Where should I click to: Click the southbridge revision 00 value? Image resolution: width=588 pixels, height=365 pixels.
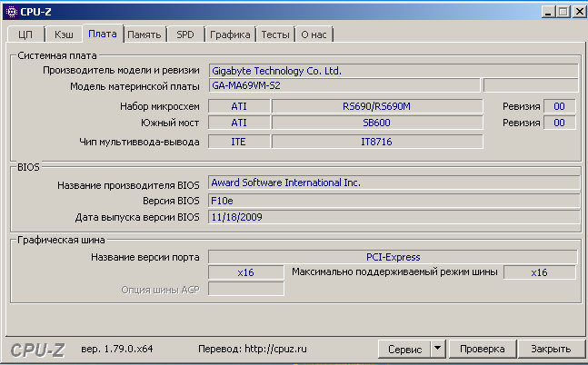559,123
